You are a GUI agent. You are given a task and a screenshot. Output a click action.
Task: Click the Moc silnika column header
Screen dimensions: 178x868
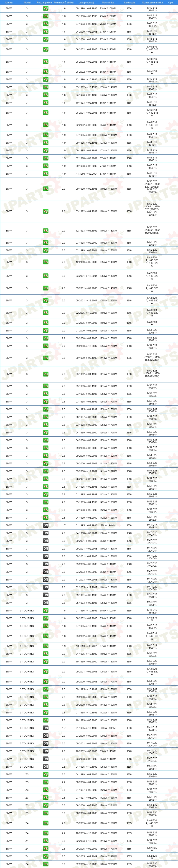tap(108, 2)
